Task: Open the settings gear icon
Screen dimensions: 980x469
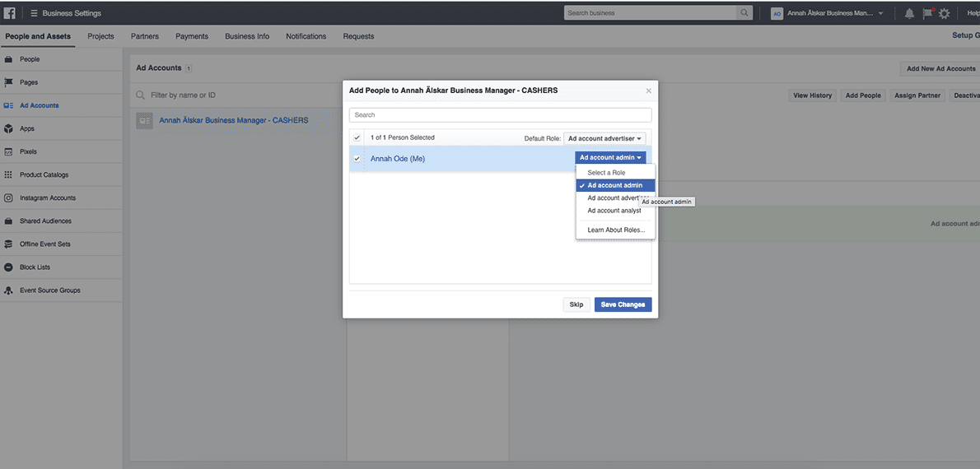Action: [944, 13]
